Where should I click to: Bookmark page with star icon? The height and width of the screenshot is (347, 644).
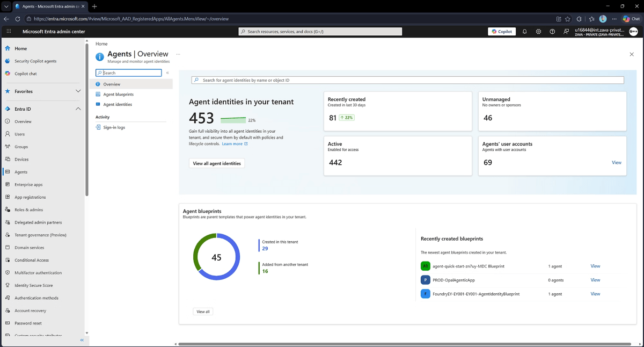point(567,18)
